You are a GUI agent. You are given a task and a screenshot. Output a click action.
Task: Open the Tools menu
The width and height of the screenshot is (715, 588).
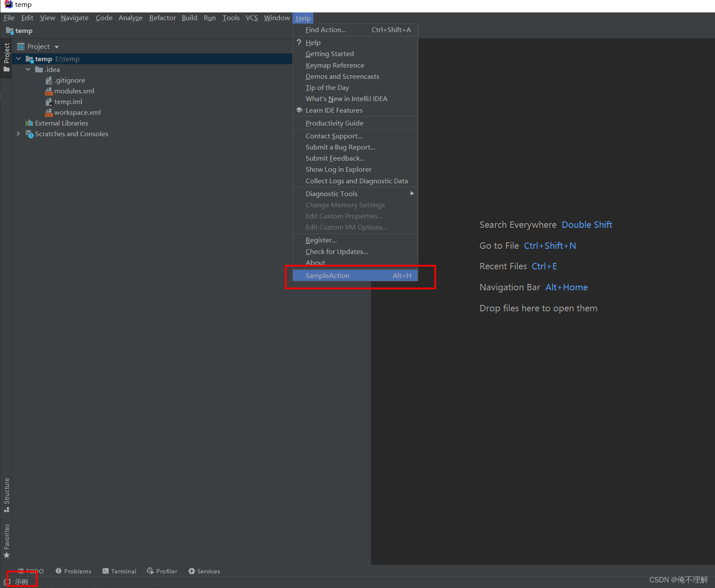tap(231, 18)
